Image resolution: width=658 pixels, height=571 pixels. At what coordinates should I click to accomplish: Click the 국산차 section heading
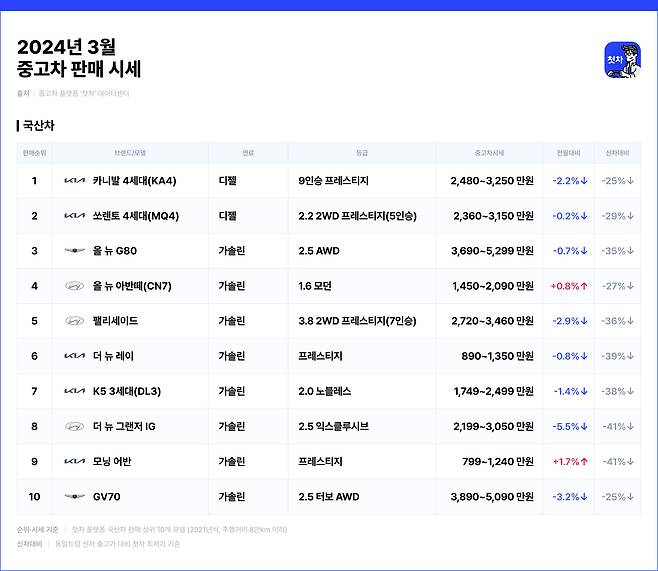pyautogui.click(x=38, y=126)
